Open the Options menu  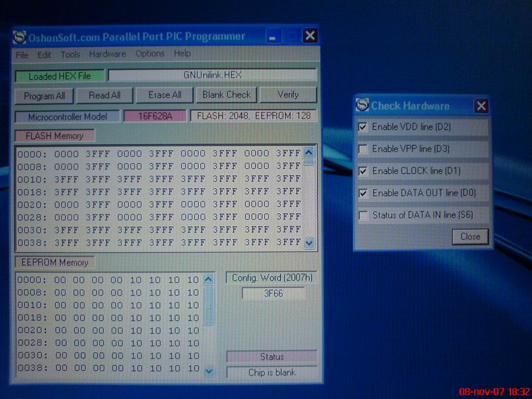[x=150, y=53]
